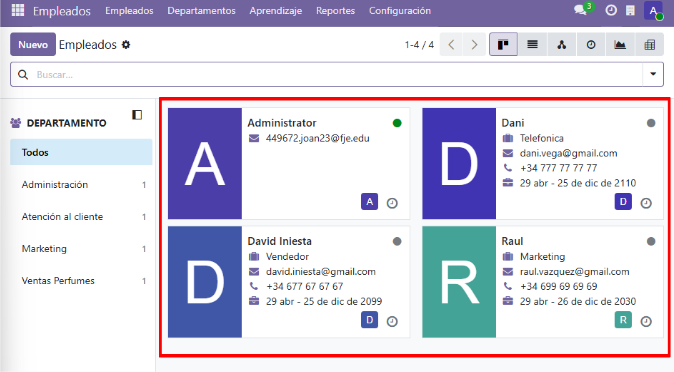The height and width of the screenshot is (372, 674).
Task: Switch to List view
Action: (532, 44)
